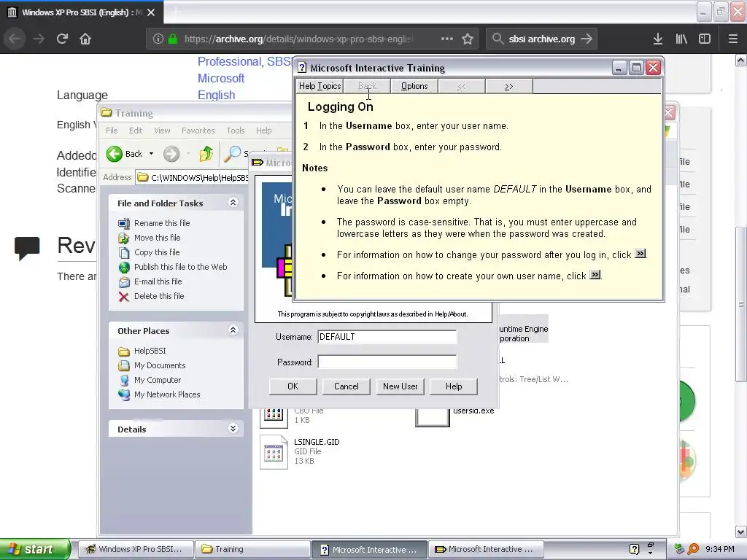747x560 pixels.
Task: Collapse File and Folder Tasks panel
Action: 233,203
